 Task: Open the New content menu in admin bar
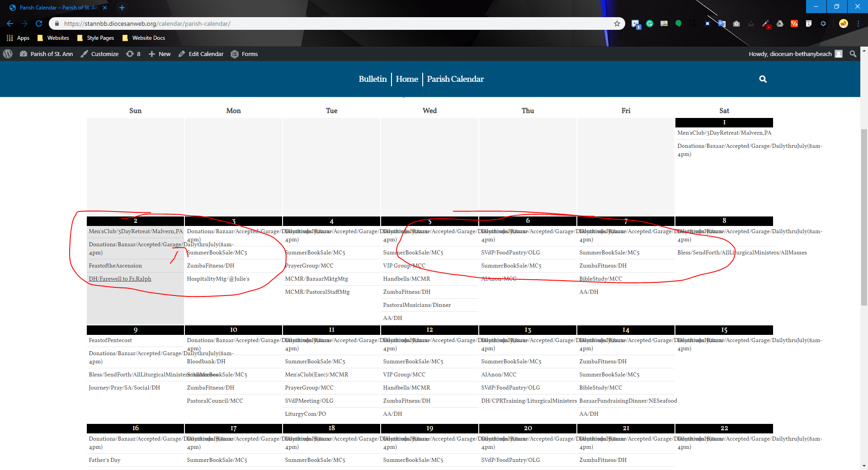tap(160, 54)
